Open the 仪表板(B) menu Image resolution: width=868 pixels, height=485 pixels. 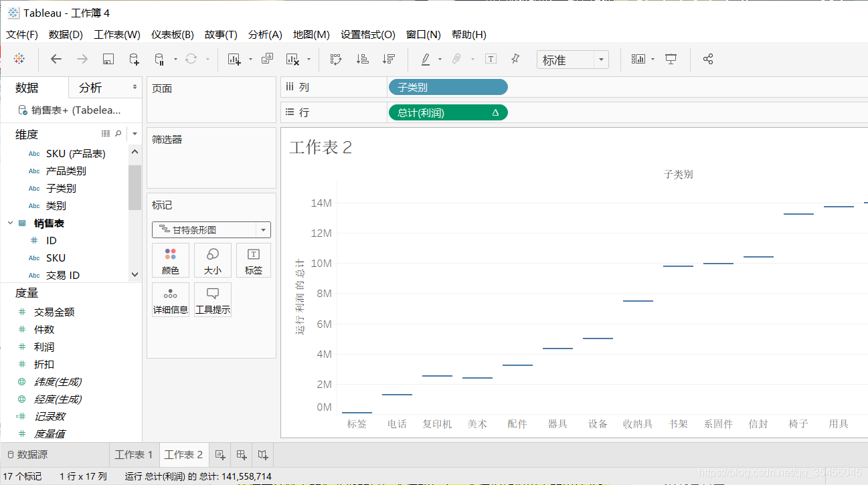172,34
